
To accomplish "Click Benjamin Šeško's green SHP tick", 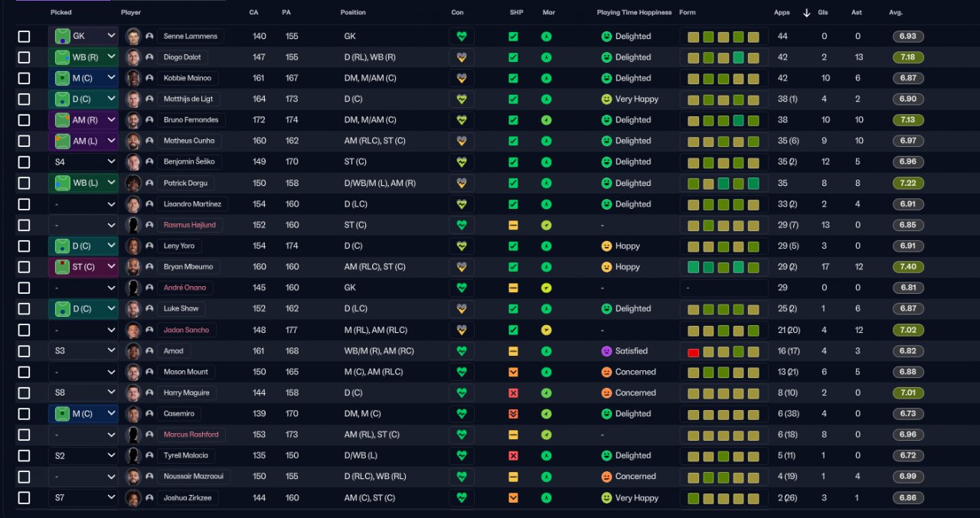I will pos(513,162).
